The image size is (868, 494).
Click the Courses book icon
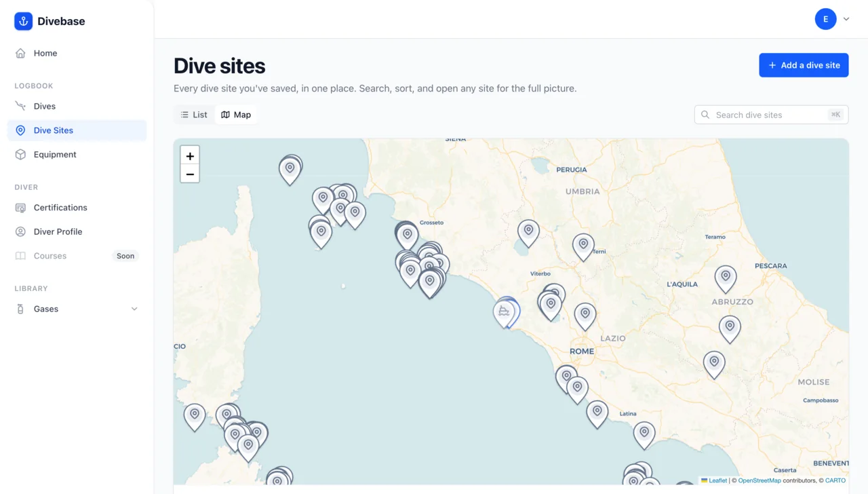20,256
